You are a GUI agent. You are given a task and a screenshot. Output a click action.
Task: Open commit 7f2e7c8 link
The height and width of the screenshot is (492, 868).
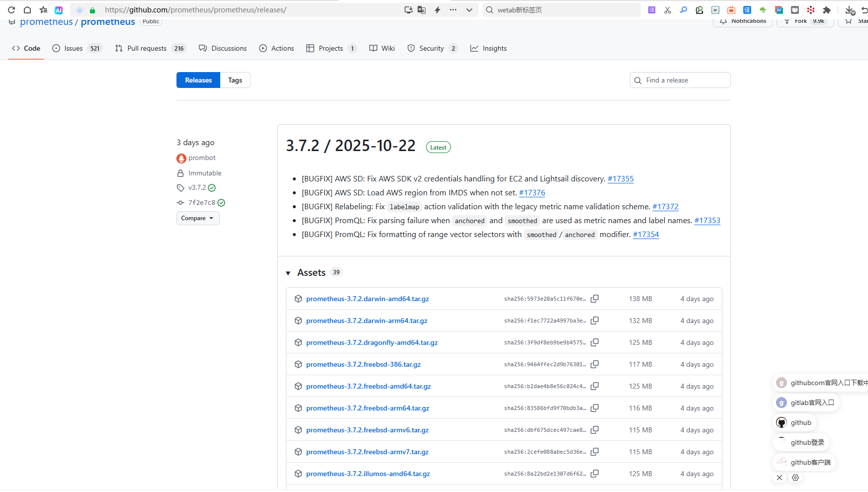(202, 202)
